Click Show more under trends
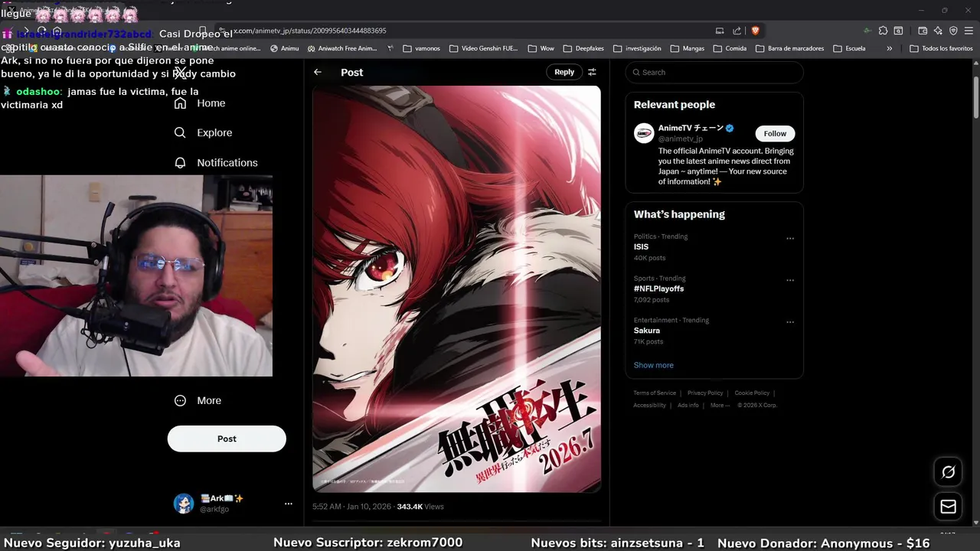 [x=654, y=365]
